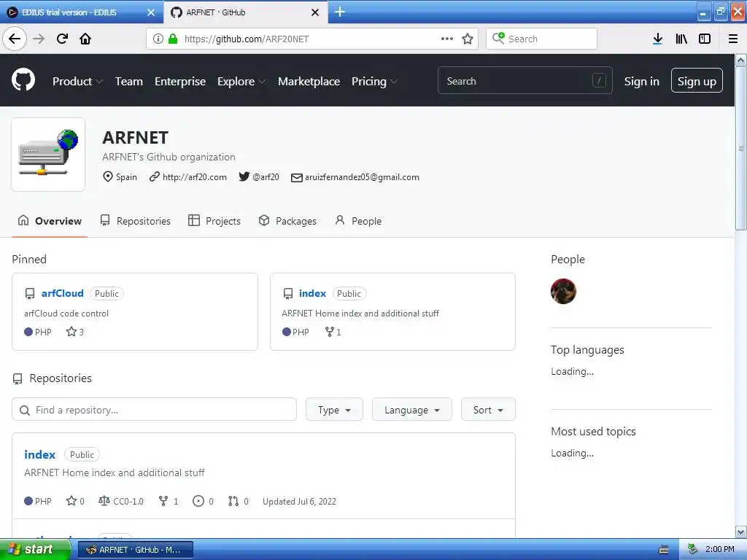Close the ARFNET GitHub browser tab
The height and width of the screenshot is (560, 747).
point(315,12)
